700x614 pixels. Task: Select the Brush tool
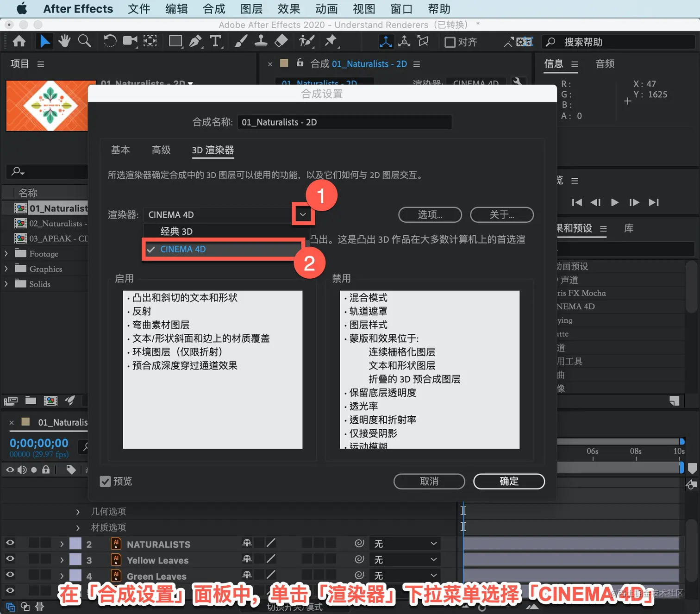[x=240, y=41]
